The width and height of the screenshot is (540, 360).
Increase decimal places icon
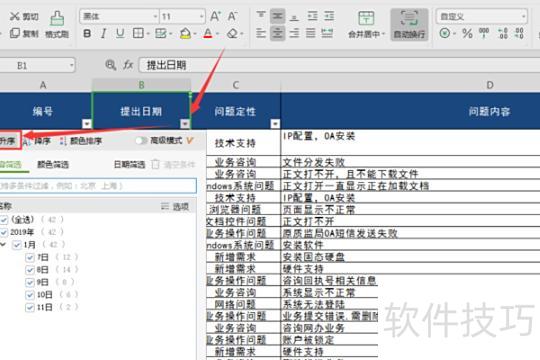502,33
